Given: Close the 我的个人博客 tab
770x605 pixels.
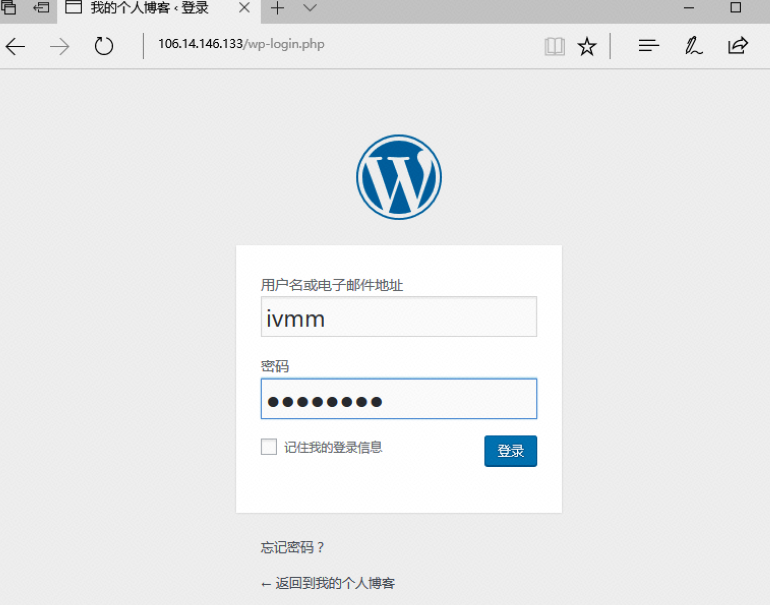Looking at the screenshot, I should click(244, 8).
